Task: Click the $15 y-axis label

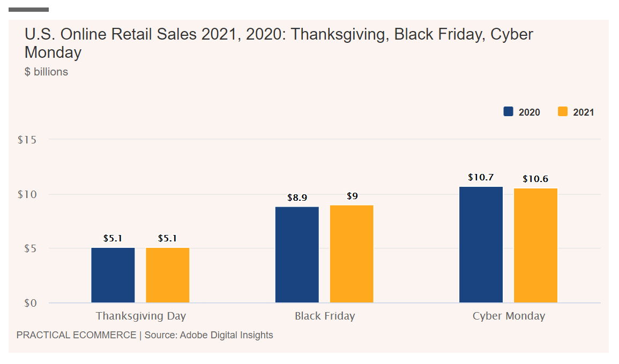Action: [27, 140]
